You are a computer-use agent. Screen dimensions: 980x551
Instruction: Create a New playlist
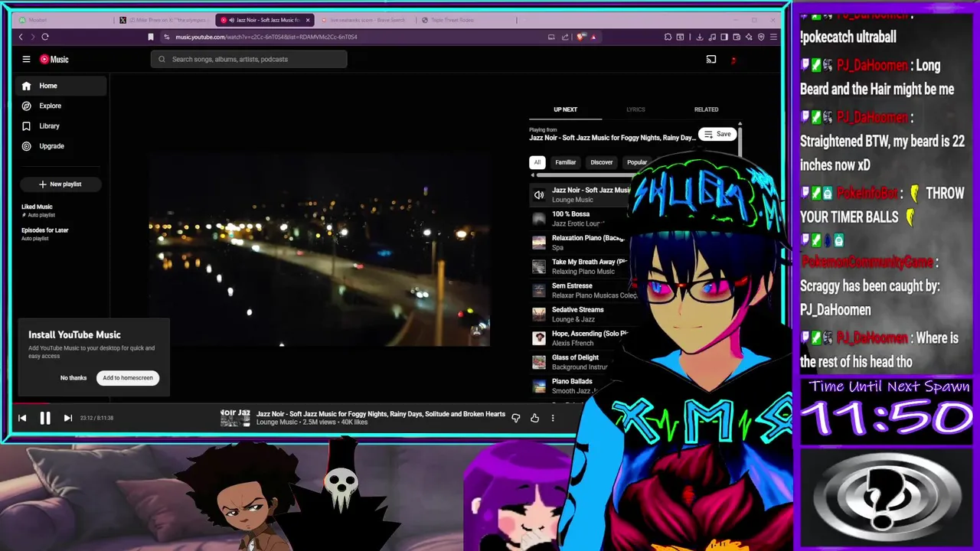pyautogui.click(x=60, y=184)
